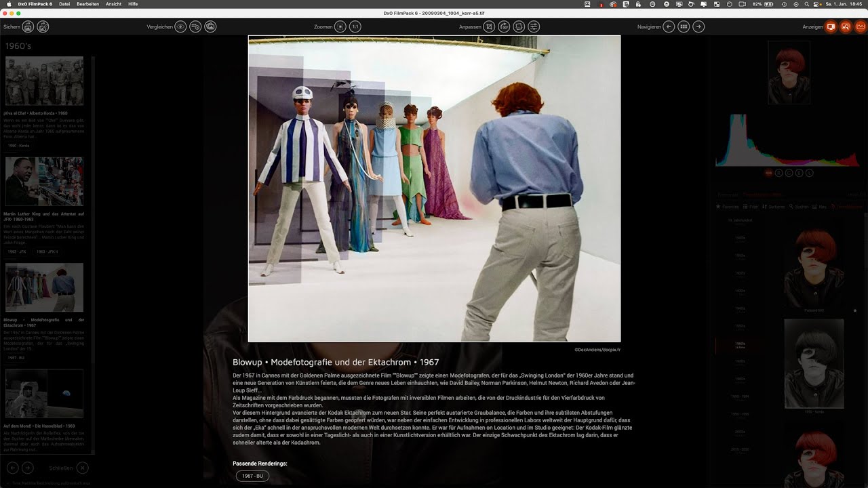Screen dimensions: 868x488
Task: Click the split-view compare icon
Action: 195,27
